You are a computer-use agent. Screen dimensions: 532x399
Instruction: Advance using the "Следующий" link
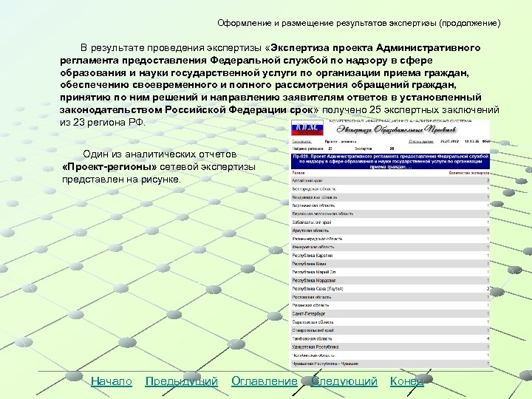coord(344,381)
